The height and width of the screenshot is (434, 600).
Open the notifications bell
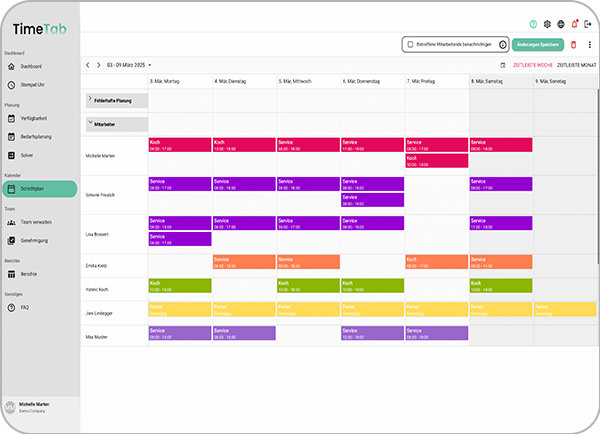[x=575, y=24]
